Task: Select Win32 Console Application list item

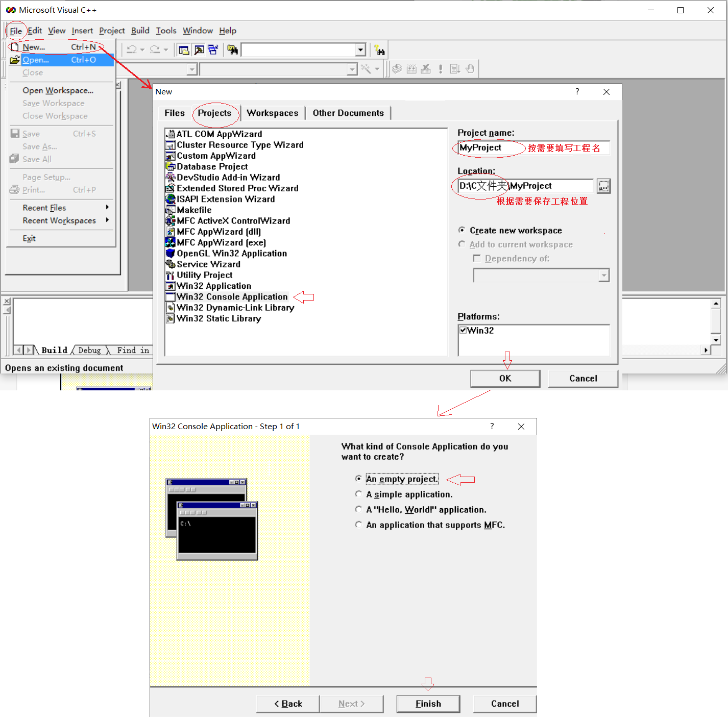Action: pyautogui.click(x=232, y=297)
